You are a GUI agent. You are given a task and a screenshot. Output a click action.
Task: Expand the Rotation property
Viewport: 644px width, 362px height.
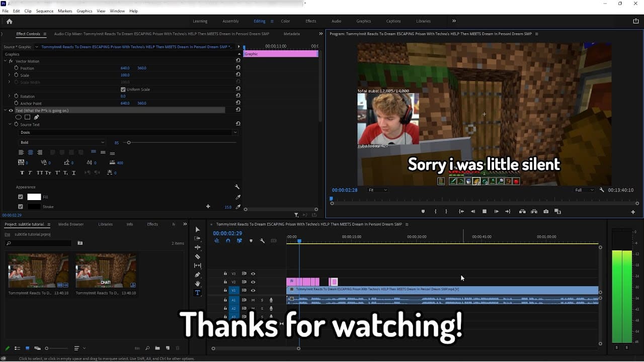(x=9, y=97)
